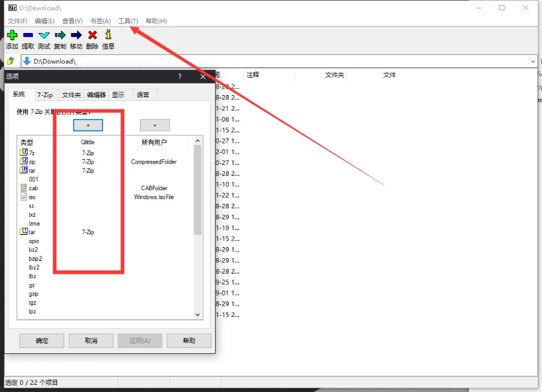Click the 应用(A) button
Viewport: 542px width, 392px height.
coord(140,341)
